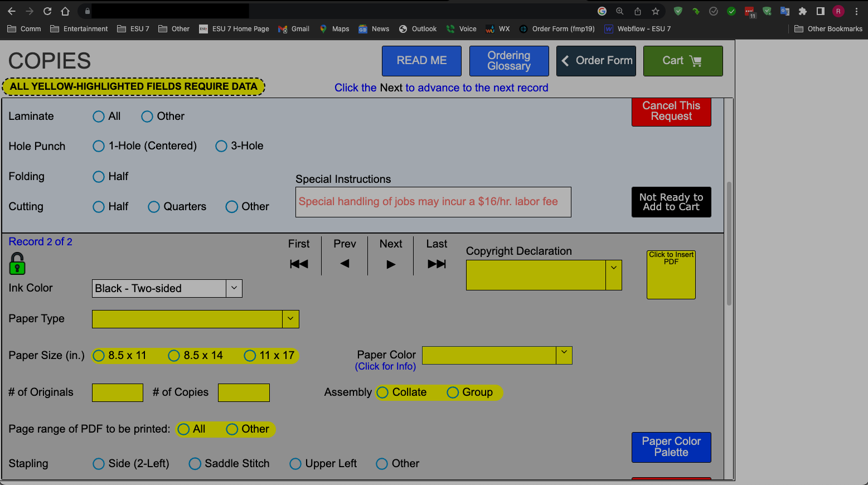Select 3-Hole punch option

click(x=221, y=146)
